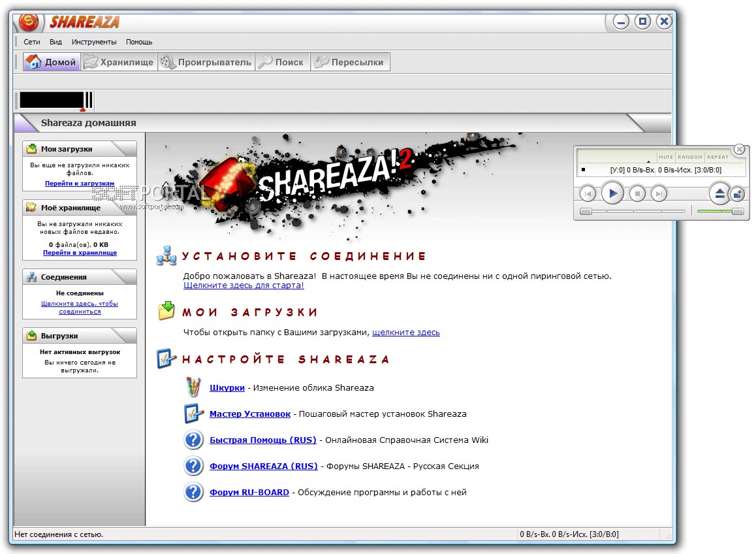The height and width of the screenshot is (554, 756).
Task: Follow the Перейти к загрузкам link
Action: pyautogui.click(x=80, y=184)
